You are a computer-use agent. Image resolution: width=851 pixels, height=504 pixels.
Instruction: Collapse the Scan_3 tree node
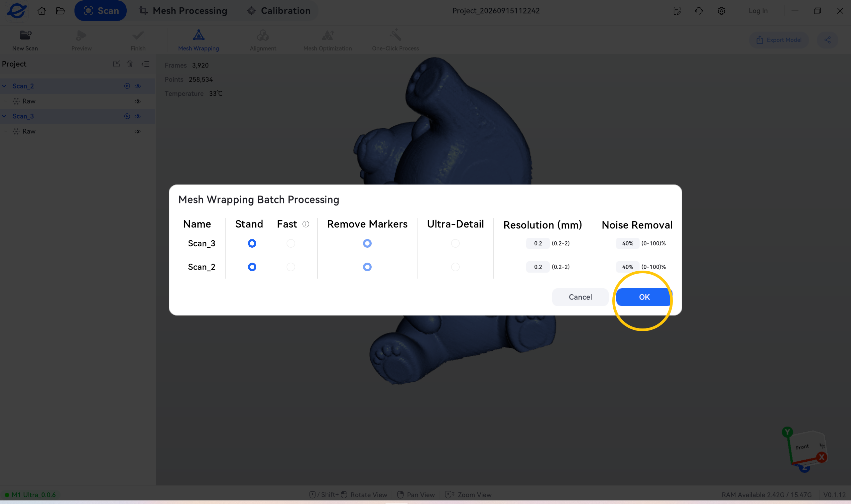coord(4,116)
